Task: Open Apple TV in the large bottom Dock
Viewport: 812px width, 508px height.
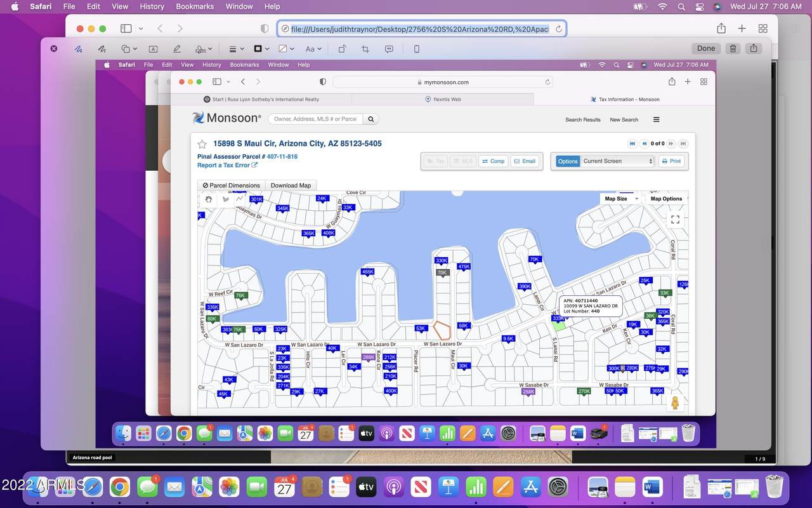Action: click(x=367, y=487)
